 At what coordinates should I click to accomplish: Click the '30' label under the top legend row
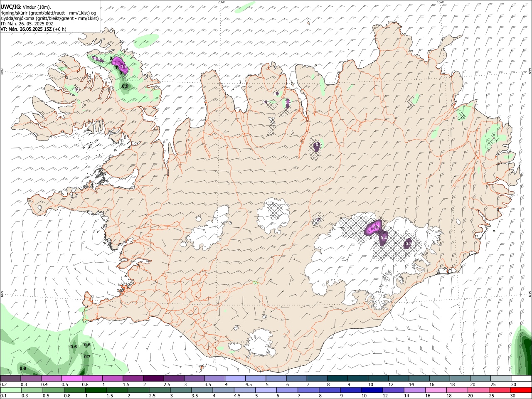(513, 384)
